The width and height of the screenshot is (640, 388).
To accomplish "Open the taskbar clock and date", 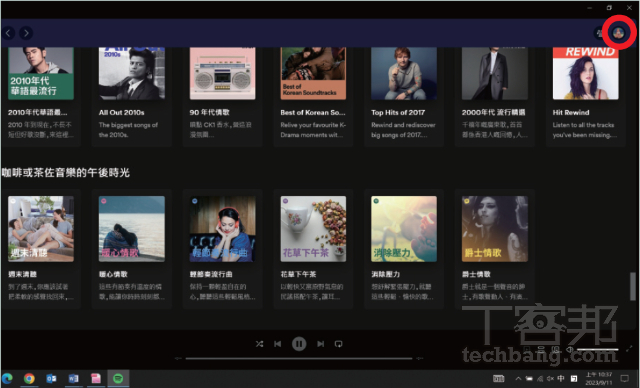I will pyautogui.click(x=599, y=378).
